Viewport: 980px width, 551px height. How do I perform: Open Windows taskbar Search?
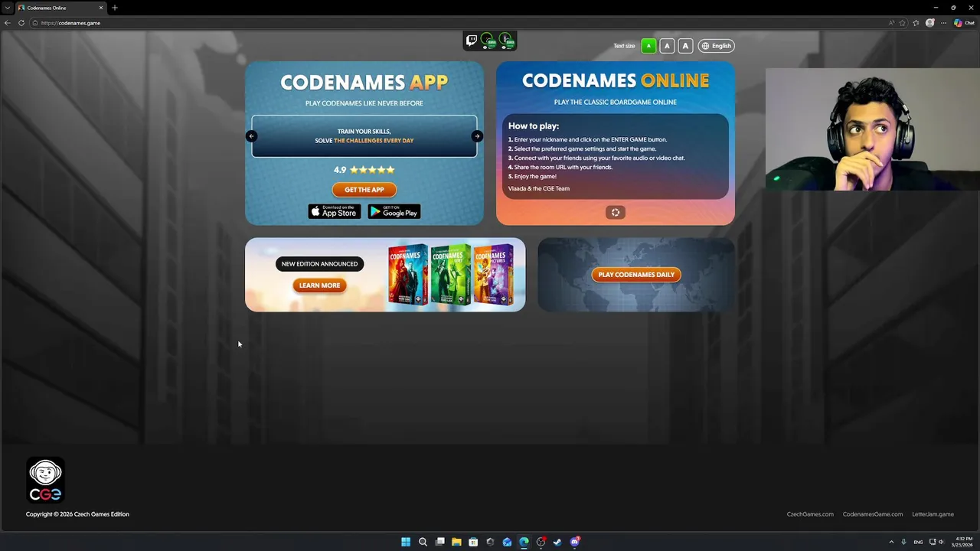pyautogui.click(x=423, y=542)
